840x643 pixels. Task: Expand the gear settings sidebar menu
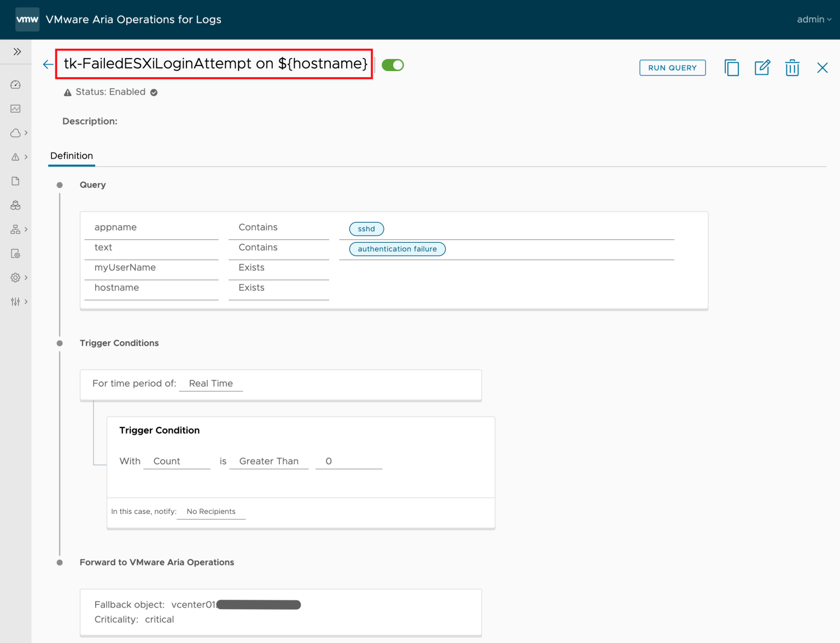pyautogui.click(x=19, y=278)
